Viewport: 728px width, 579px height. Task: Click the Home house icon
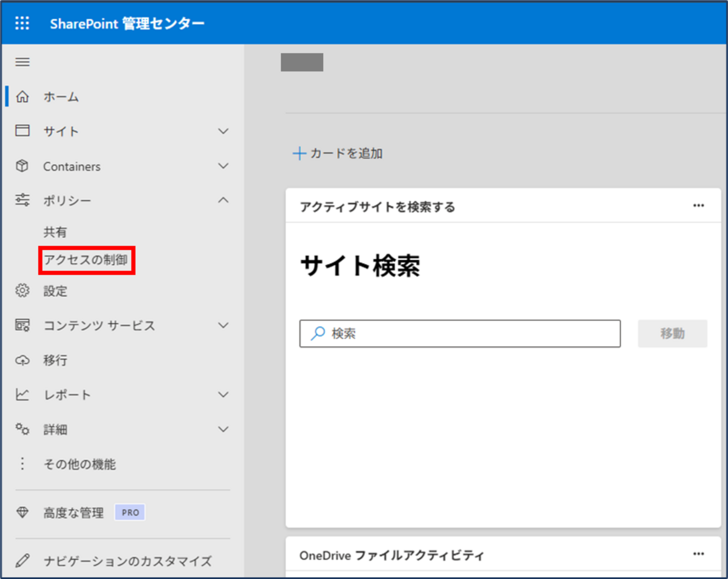(22, 97)
